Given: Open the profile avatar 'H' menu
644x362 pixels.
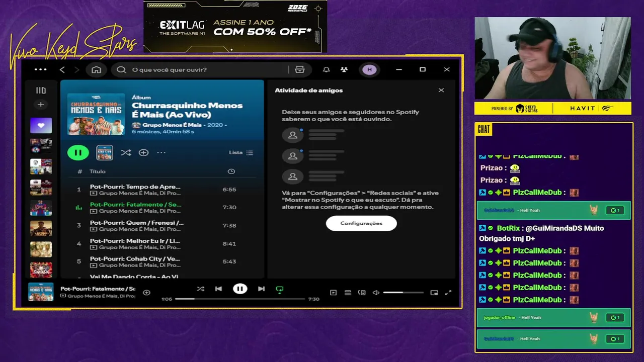Looking at the screenshot, I should pos(369,69).
